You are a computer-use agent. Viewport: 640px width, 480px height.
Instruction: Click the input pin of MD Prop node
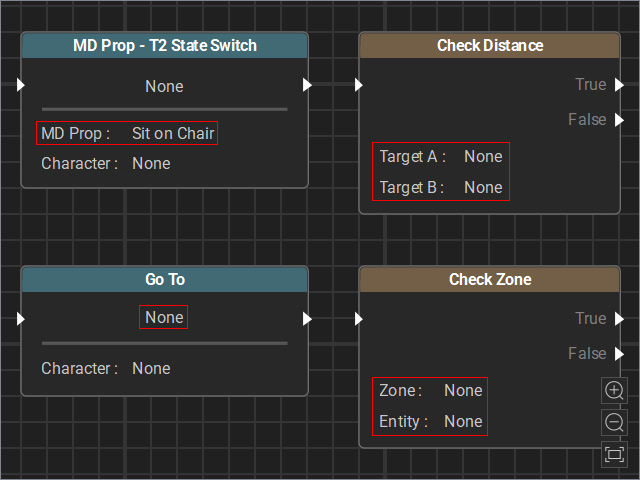tap(21, 85)
